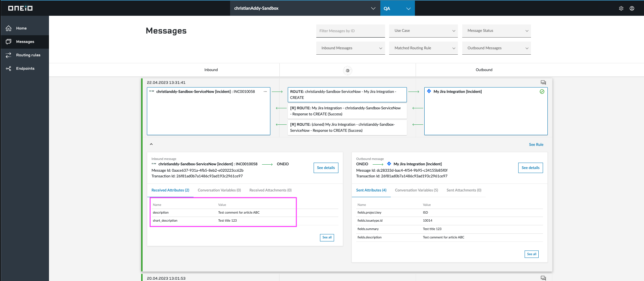644x281 pixels.
Task: Open the christianAddy-Sandbox account dropdown
Action: pos(305,8)
